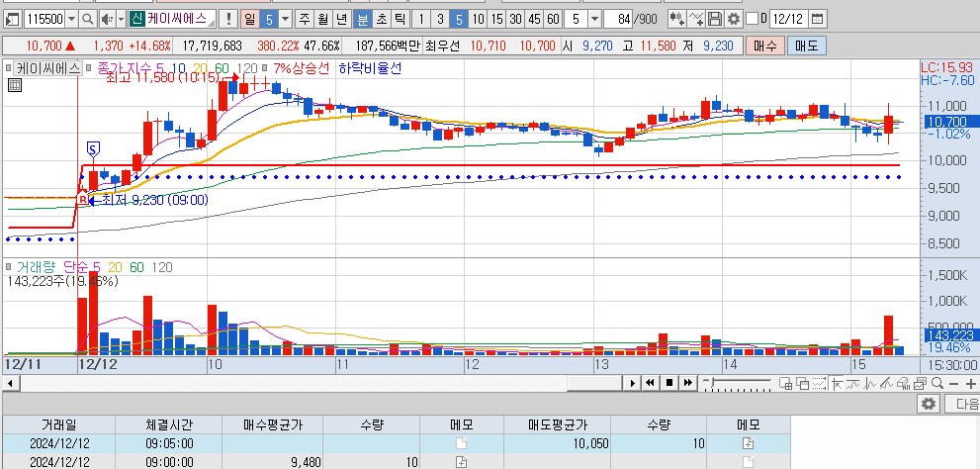980x469 pixels.
Task: Open the speaker icon dropdown arrow
Action: click(121, 19)
